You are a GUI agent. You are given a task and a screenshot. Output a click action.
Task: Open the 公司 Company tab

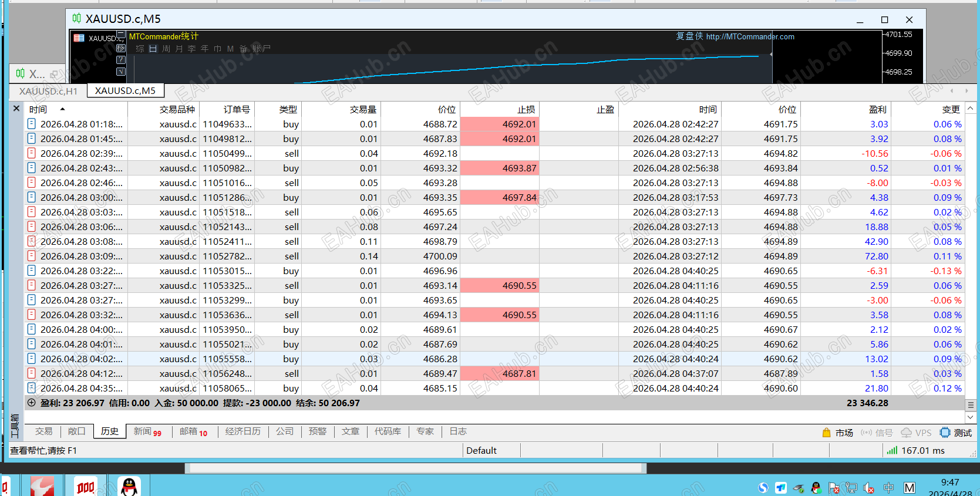coord(285,431)
